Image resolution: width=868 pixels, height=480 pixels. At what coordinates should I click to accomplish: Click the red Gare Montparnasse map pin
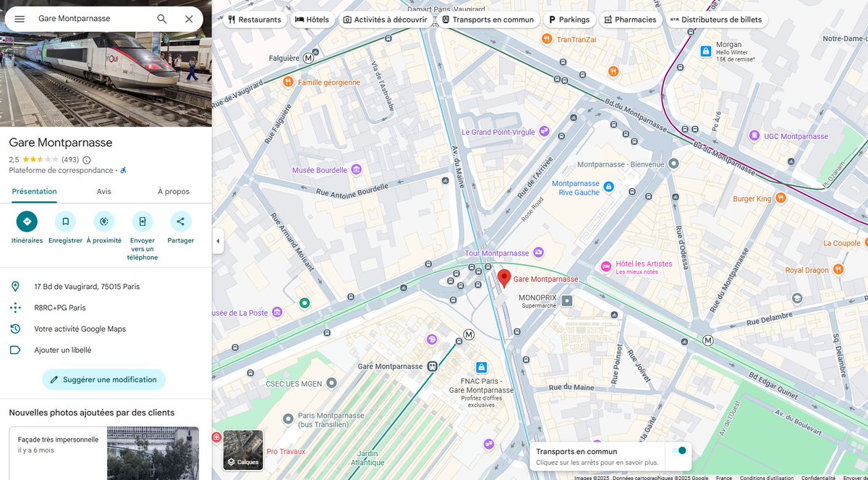point(504,277)
